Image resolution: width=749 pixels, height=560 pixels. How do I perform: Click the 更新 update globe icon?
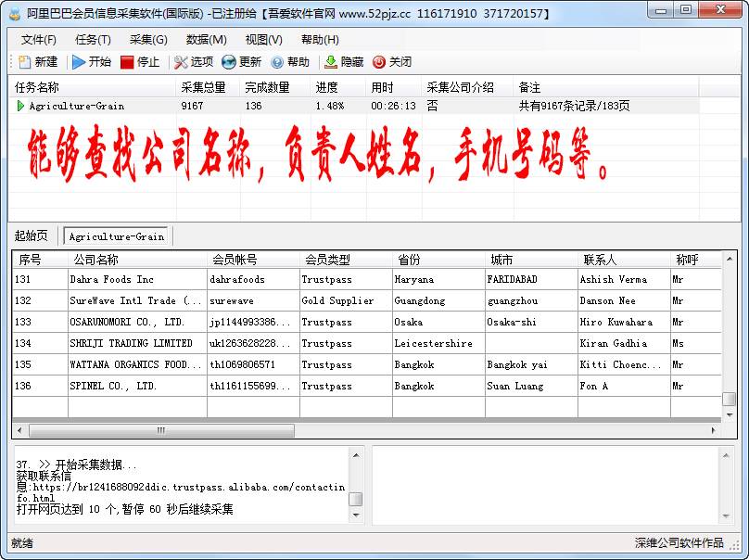tap(229, 62)
